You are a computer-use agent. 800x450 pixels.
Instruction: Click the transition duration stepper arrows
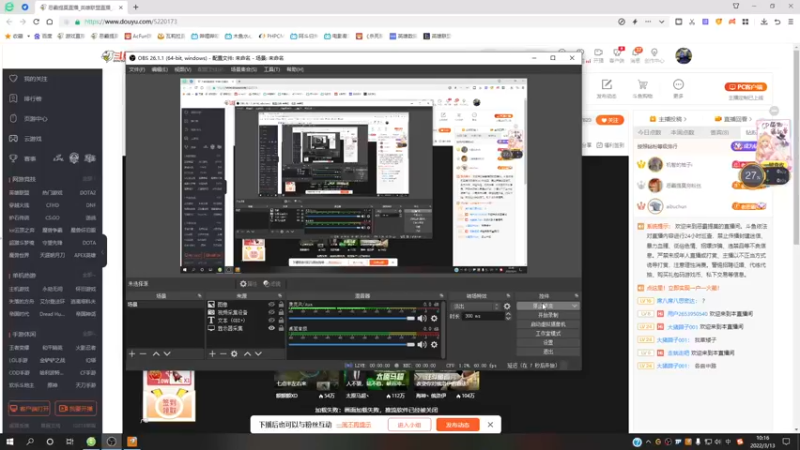[x=508, y=316]
